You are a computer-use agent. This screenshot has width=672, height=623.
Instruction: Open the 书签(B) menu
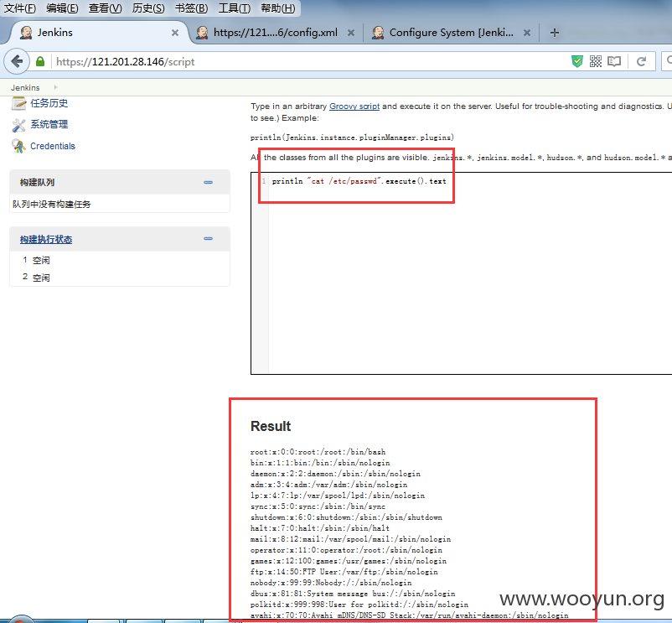pos(191,8)
